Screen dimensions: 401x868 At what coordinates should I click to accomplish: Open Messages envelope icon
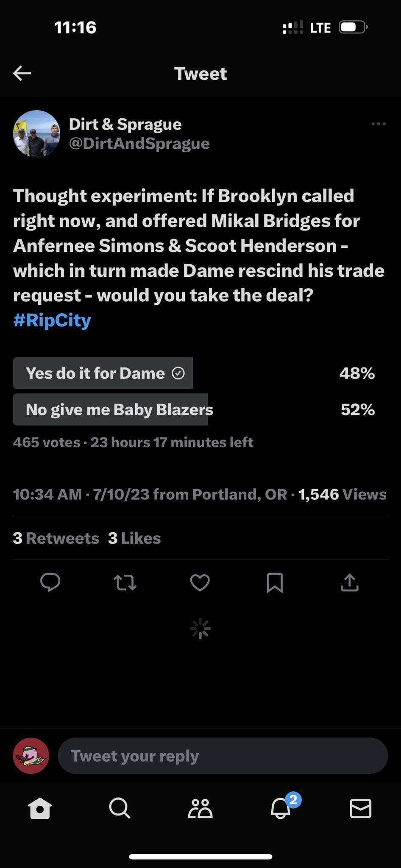tap(361, 808)
